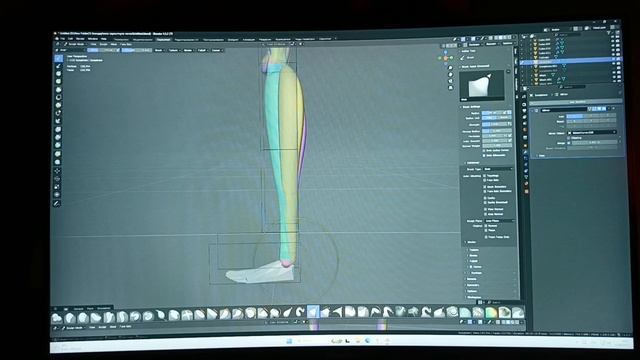Viewport: 640px width, 360px height.
Task: Switch perspective/orthographic view with the grid icon
Action: pyautogui.click(x=450, y=87)
